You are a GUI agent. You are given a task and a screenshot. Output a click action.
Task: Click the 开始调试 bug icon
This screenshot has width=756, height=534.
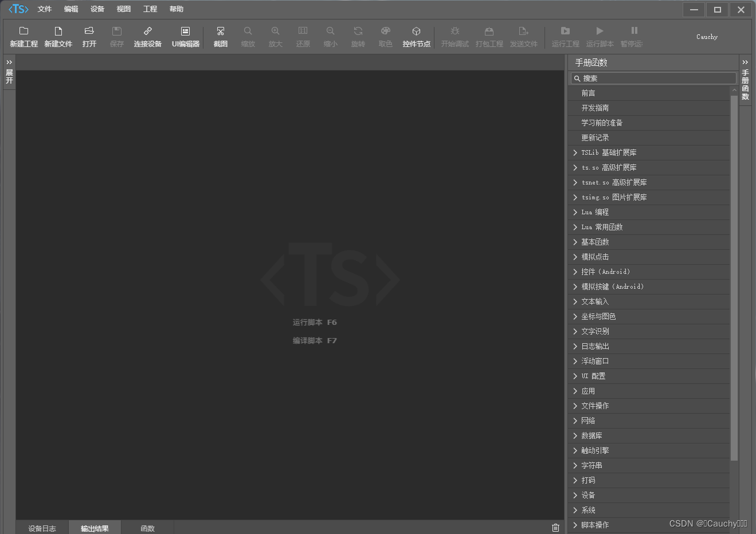[455, 31]
